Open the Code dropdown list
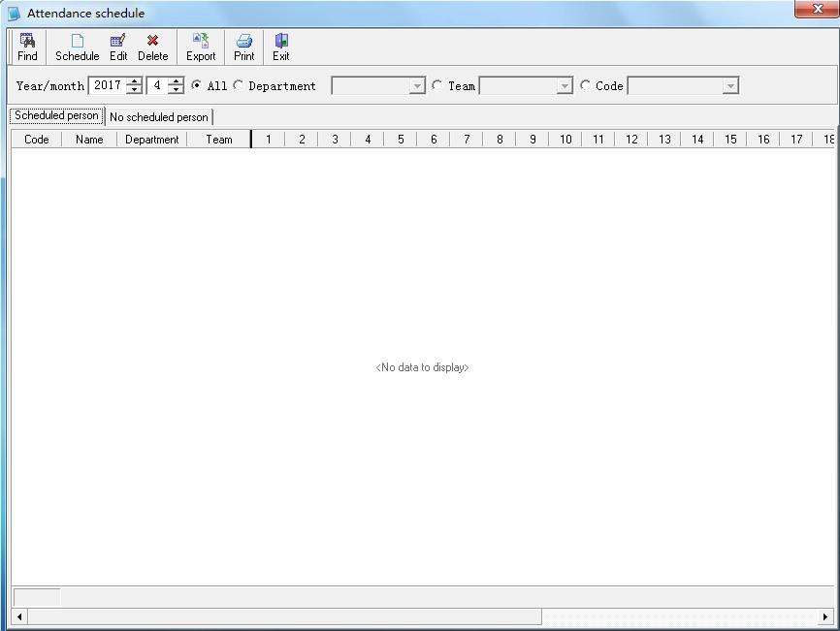 [x=730, y=85]
